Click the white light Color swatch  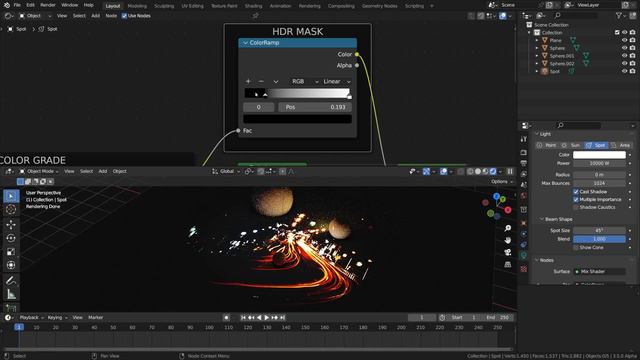click(x=599, y=155)
